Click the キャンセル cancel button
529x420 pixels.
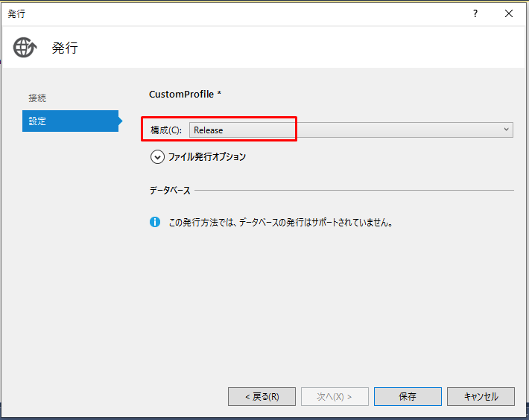481,396
